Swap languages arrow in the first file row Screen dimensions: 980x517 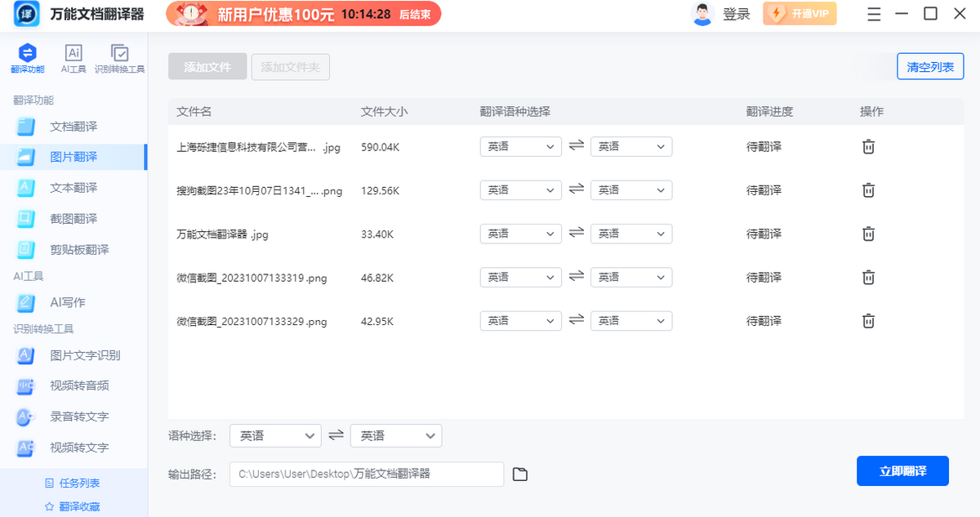[x=577, y=145]
